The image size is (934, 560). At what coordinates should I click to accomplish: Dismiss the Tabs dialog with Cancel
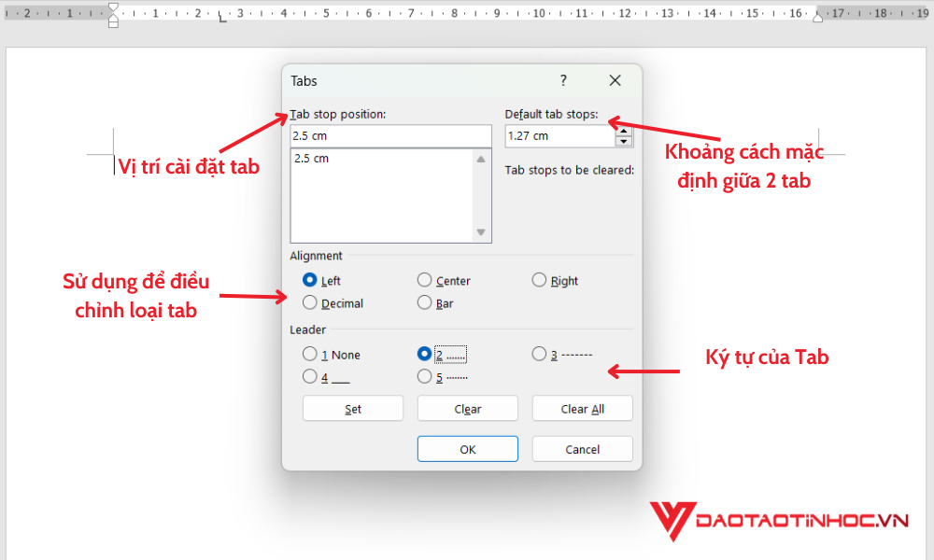pyautogui.click(x=582, y=448)
